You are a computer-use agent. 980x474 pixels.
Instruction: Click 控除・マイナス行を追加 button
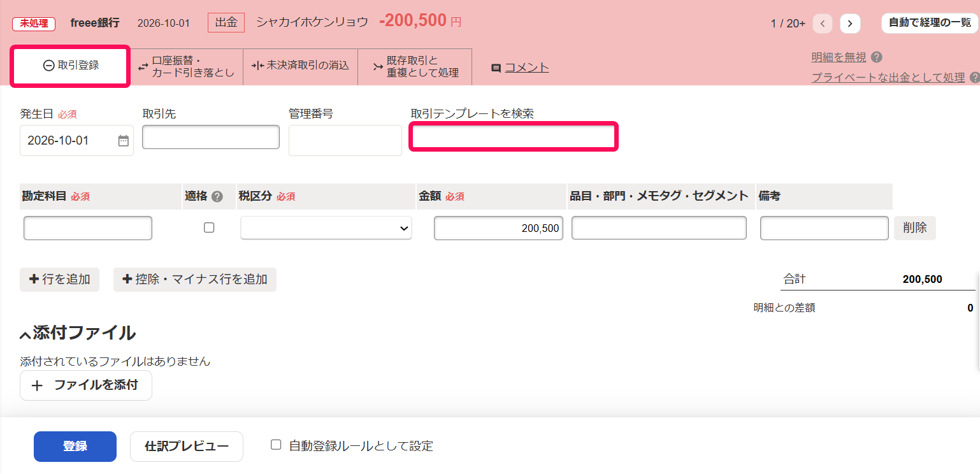click(x=195, y=280)
